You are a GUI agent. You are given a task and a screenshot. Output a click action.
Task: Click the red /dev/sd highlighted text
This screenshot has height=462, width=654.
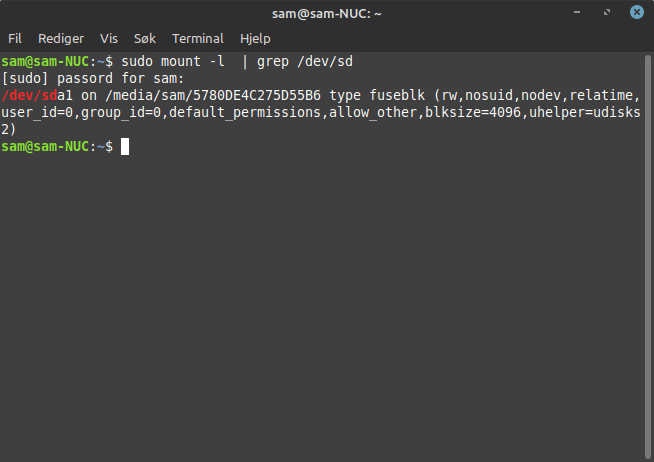[x=29, y=95]
